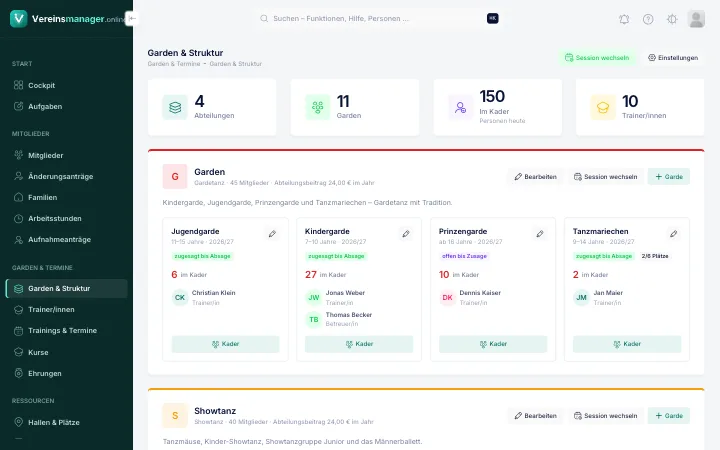Open Trainer/innen sidebar item

point(67,309)
